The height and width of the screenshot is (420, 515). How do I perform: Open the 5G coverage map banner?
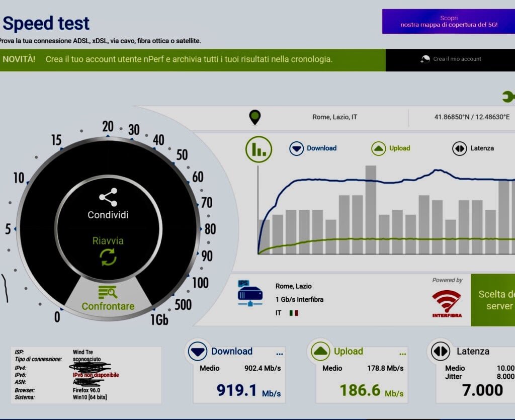click(x=449, y=21)
